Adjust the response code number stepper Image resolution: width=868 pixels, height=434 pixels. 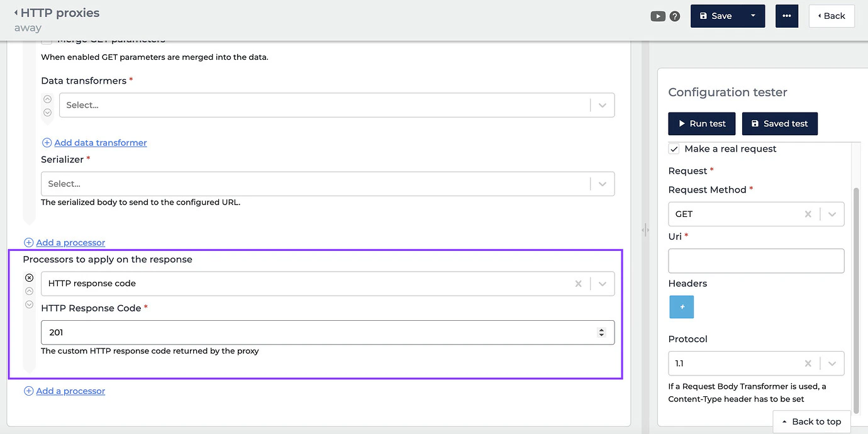point(601,333)
